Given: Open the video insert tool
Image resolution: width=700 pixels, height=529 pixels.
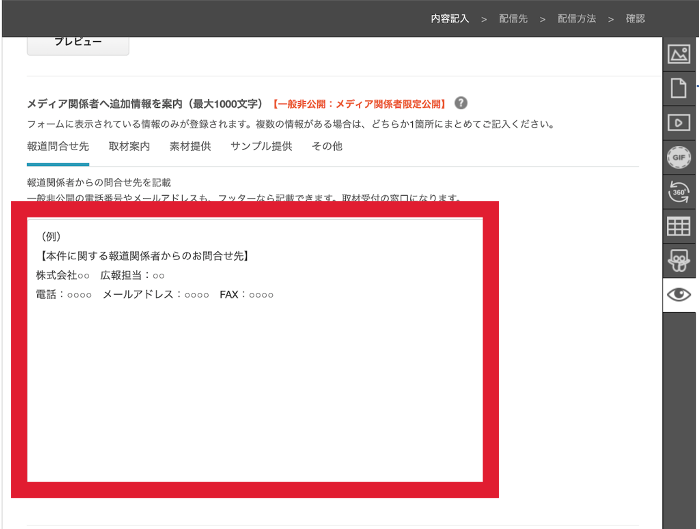Looking at the screenshot, I should click(679, 123).
